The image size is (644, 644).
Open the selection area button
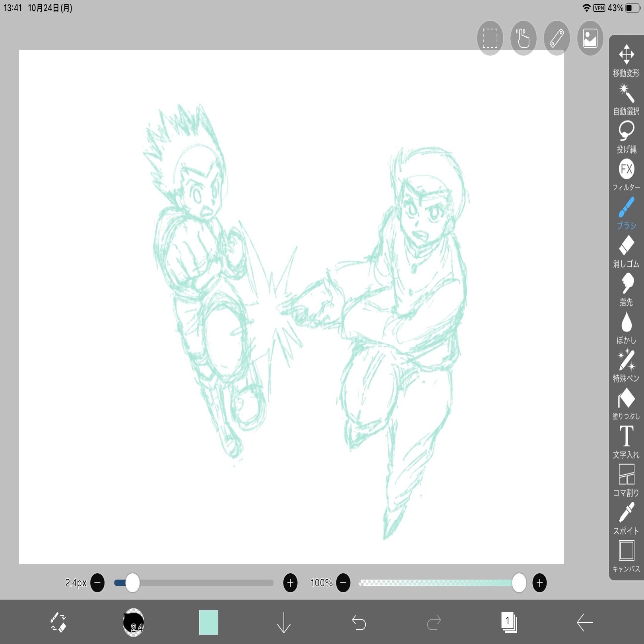click(490, 38)
